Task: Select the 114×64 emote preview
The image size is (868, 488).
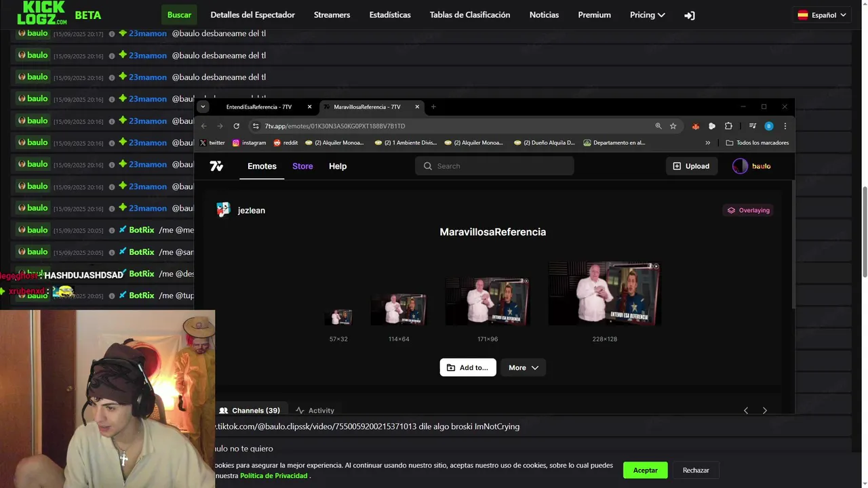Action: pyautogui.click(x=399, y=309)
